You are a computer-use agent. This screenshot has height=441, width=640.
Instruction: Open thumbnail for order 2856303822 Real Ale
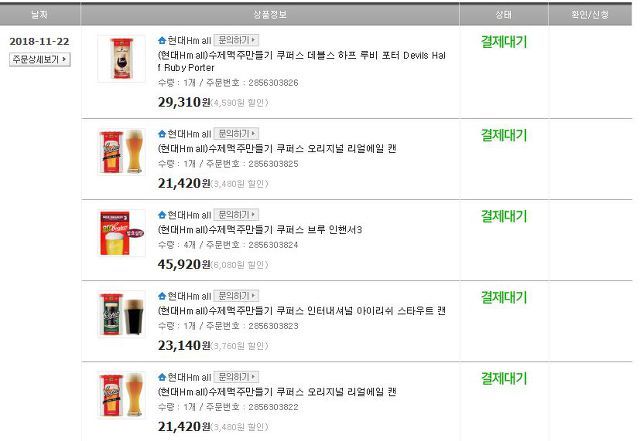pos(122,395)
